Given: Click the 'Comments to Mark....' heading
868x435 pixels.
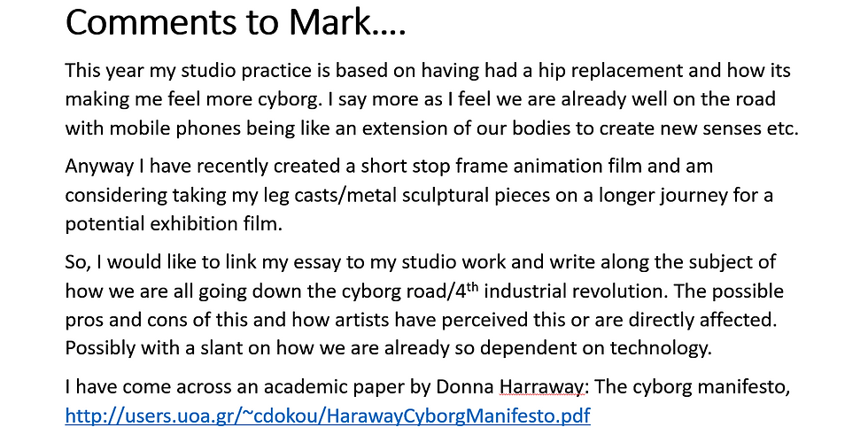Looking at the screenshot, I should (x=235, y=24).
